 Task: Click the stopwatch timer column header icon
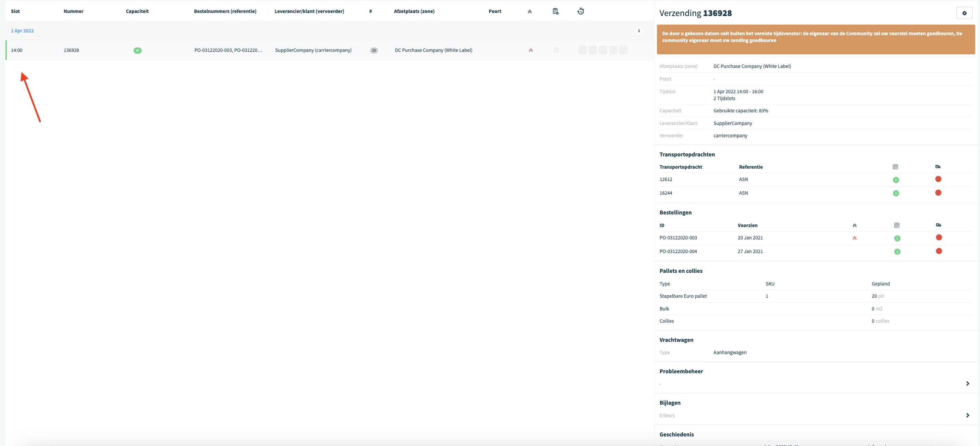tap(580, 11)
